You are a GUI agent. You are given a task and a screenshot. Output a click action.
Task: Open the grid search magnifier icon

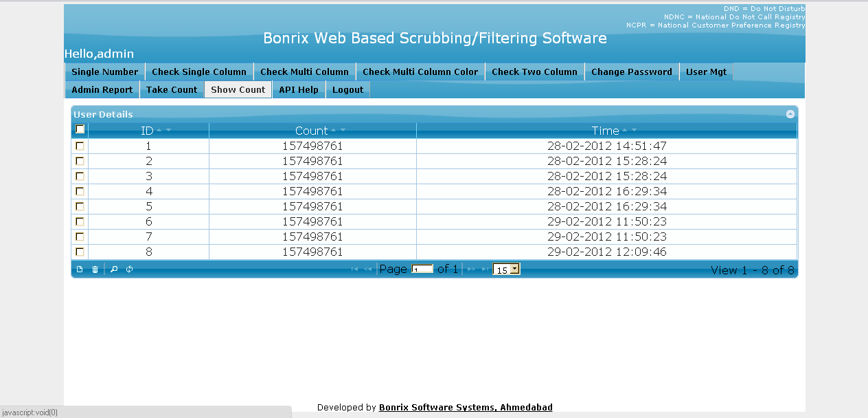(x=114, y=269)
